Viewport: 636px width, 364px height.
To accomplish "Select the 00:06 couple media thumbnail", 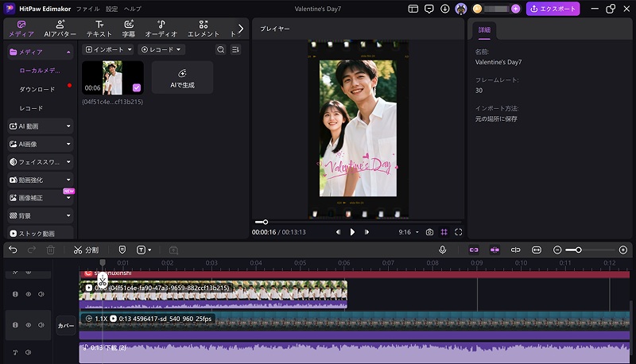I will 113,77.
